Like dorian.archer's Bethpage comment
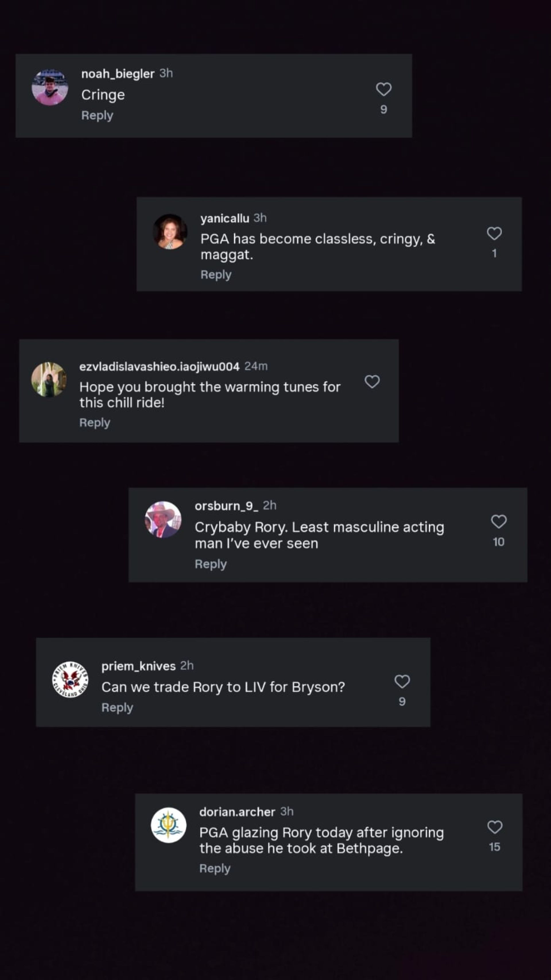Screen dimensions: 551x980 point(494,827)
